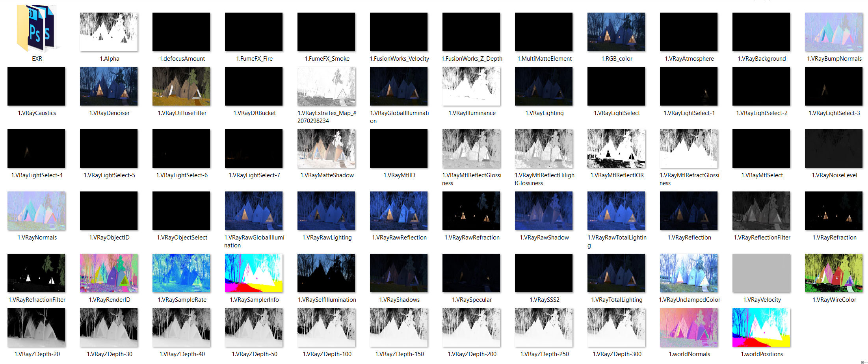
Task: Select the 1.VRayDRBucket thumbnail
Action: tap(254, 86)
